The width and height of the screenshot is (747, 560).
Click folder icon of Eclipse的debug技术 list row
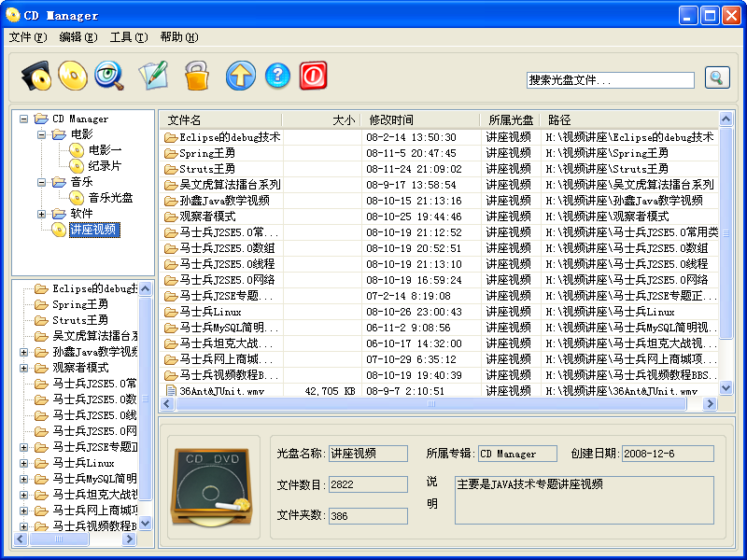[171, 137]
